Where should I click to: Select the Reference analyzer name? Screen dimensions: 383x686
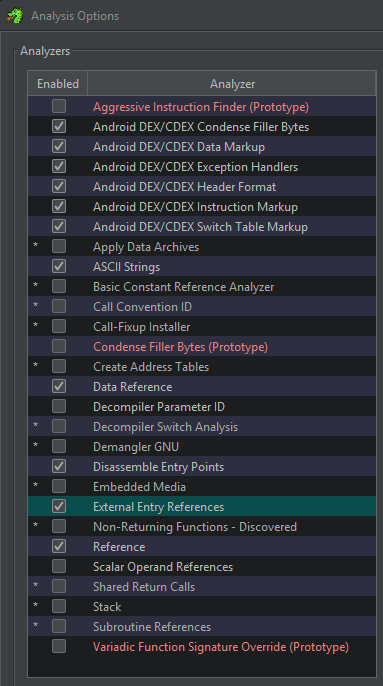point(119,547)
